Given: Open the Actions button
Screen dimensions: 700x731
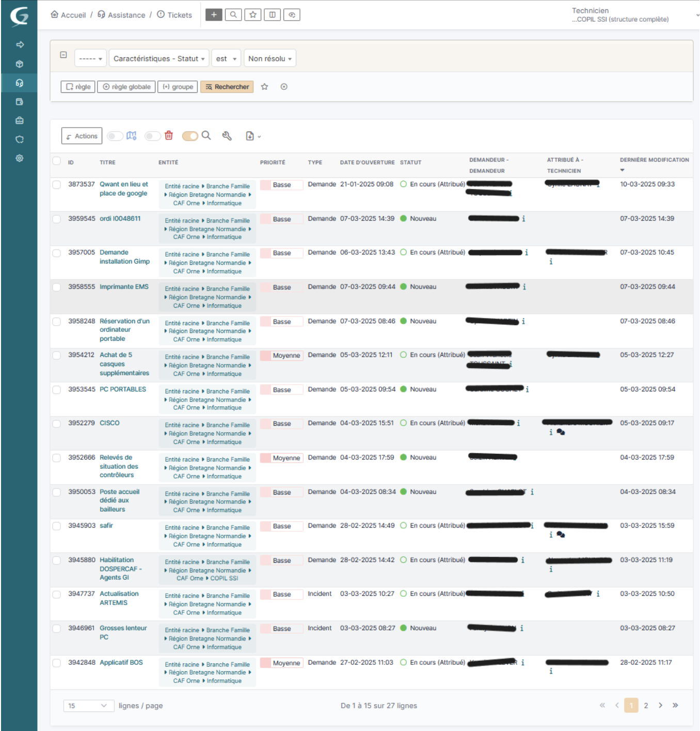Looking at the screenshot, I should (x=82, y=136).
